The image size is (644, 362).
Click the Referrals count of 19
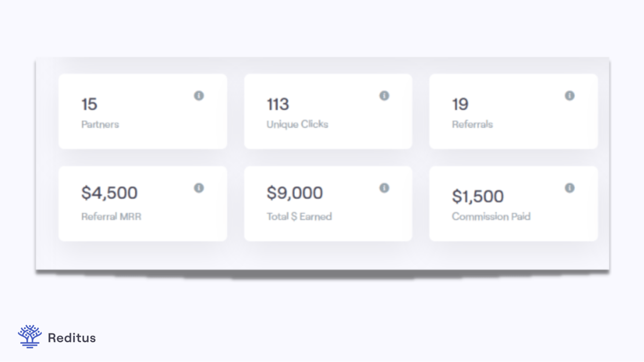461,104
